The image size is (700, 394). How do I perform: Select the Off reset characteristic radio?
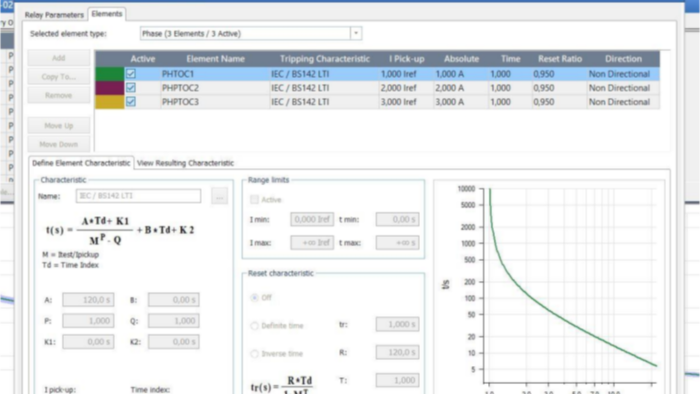point(254,297)
